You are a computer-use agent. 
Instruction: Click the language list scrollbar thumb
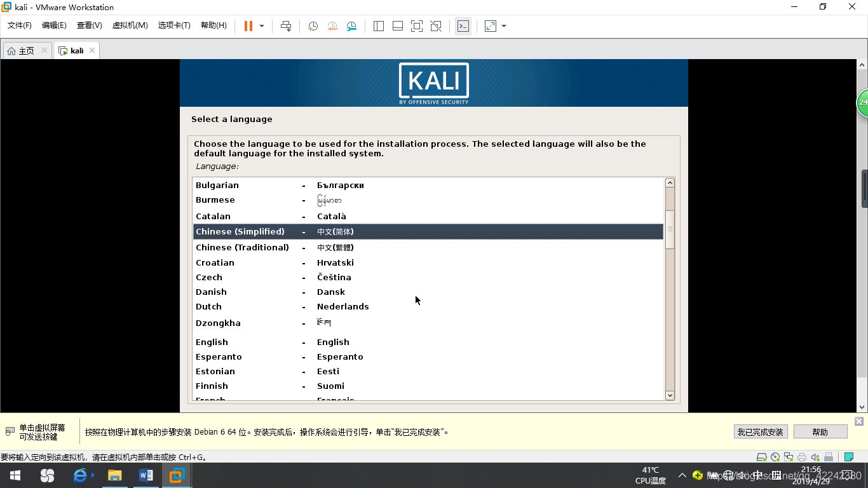670,229
